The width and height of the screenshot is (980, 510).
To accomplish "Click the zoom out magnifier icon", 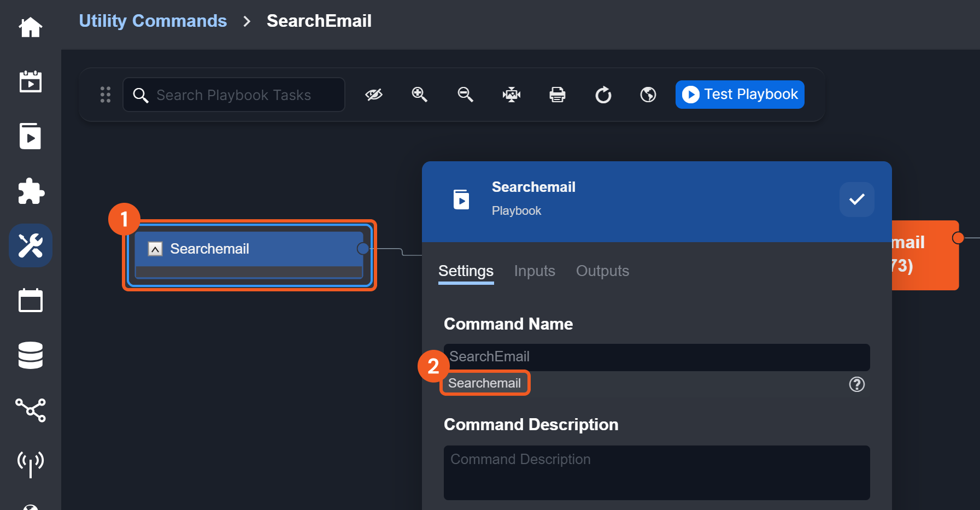I will coord(465,95).
